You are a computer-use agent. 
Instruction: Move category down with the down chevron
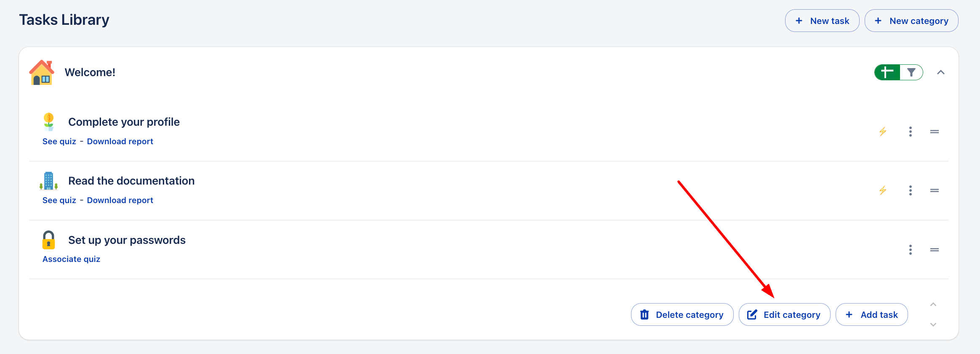[933, 325]
